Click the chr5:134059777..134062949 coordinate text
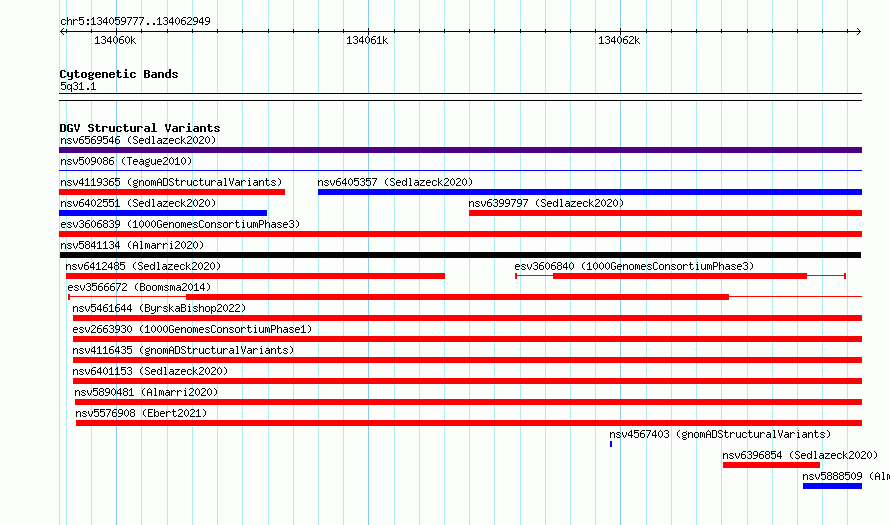This screenshot has width=890, height=525. click(x=135, y=21)
